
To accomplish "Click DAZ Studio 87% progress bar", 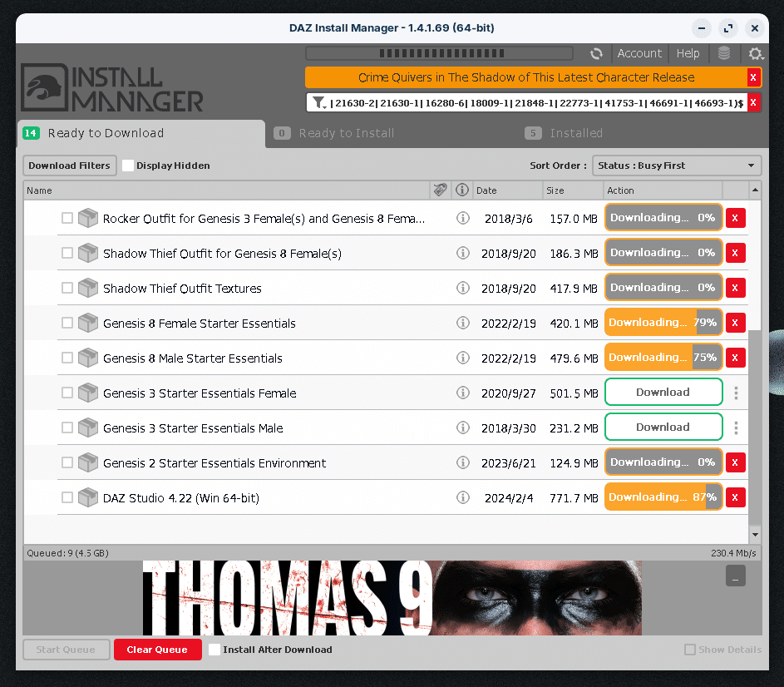I will coord(663,497).
